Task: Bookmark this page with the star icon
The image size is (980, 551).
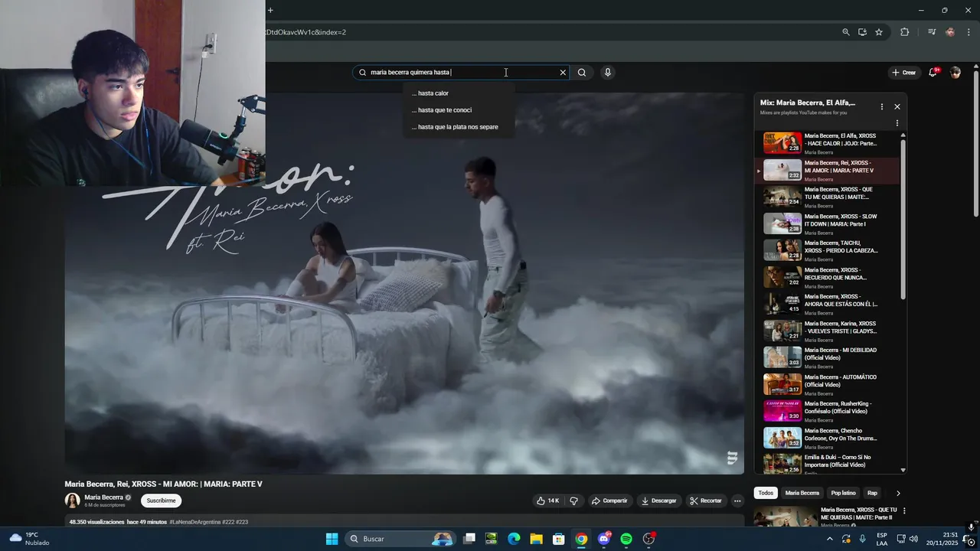Action: [879, 32]
